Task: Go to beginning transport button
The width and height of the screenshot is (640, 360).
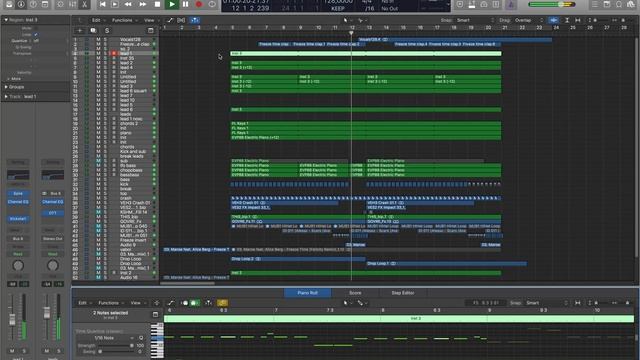Action: click(102, 4)
